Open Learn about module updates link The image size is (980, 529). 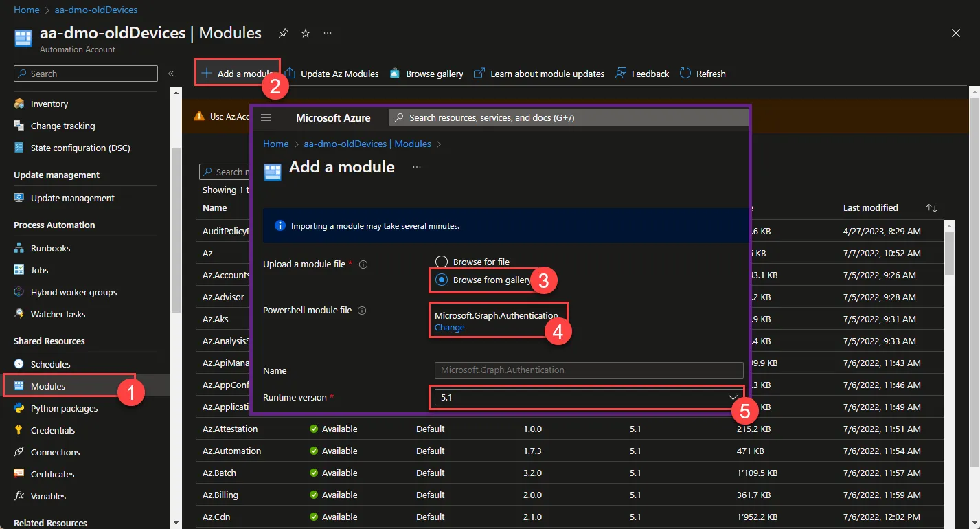tap(539, 74)
